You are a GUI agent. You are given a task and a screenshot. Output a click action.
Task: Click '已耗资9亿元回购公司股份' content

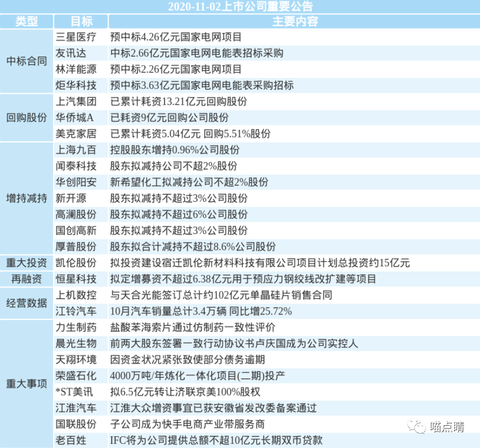[169, 118]
